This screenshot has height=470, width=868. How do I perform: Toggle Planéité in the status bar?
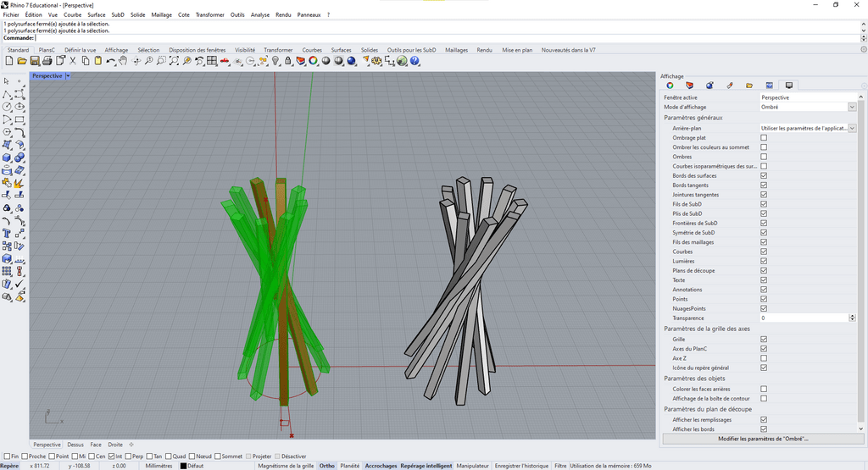350,466
